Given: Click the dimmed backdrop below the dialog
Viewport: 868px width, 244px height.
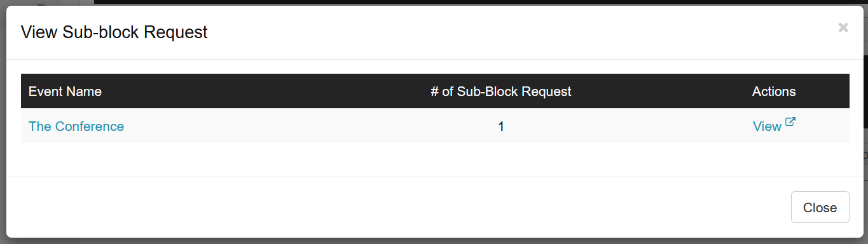Looking at the screenshot, I should tap(434, 241).
